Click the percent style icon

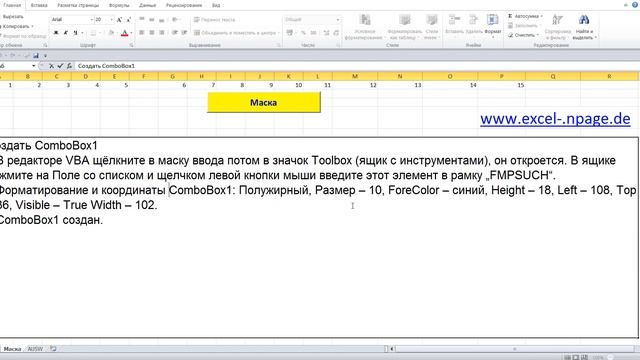point(303,33)
